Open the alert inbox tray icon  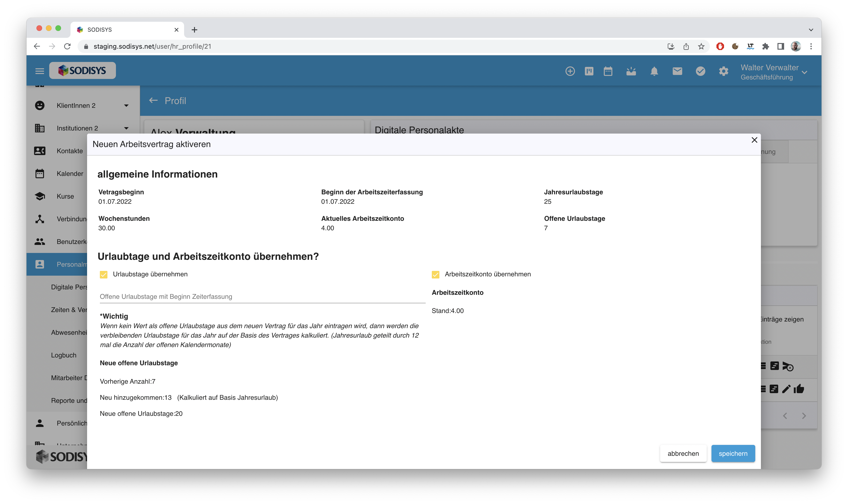[x=631, y=71]
